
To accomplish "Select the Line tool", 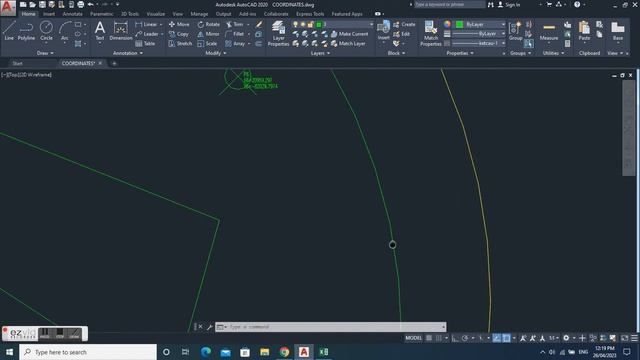I will pos(9,31).
